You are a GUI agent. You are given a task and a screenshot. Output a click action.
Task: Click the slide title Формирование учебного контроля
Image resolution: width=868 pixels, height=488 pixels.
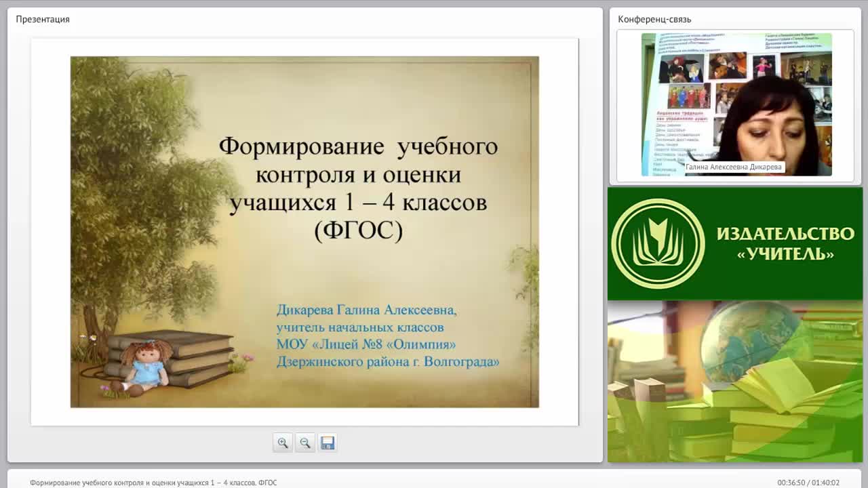pyautogui.click(x=358, y=188)
